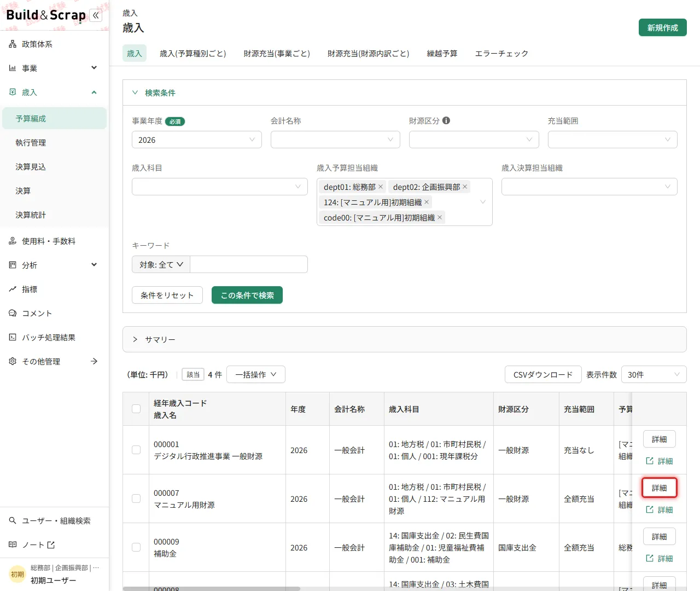700x591 pixels.
Task: Click the 事業 bar chart icon
Action: click(x=13, y=68)
